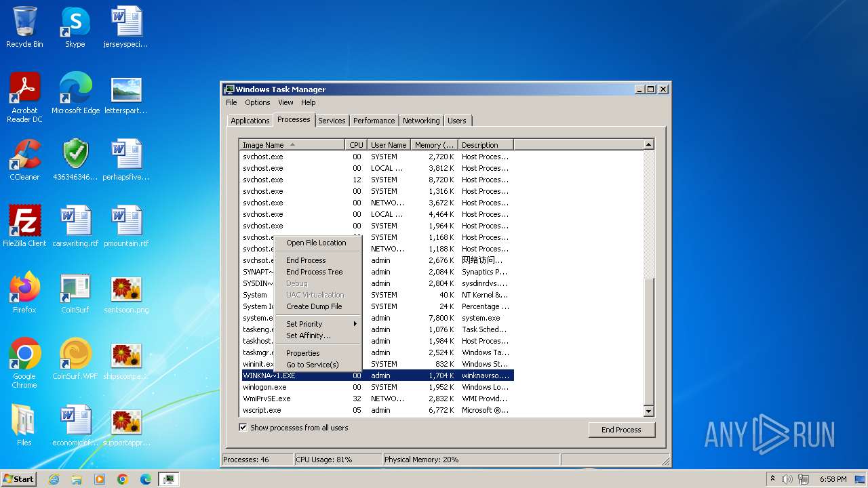Sort by the Description column header
This screenshot has height=488, width=868.
pos(486,145)
